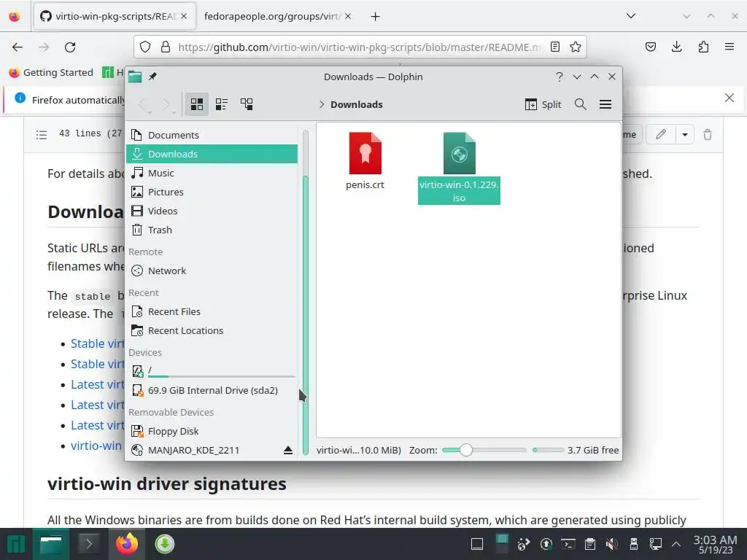Toggle Firefox reader view
This screenshot has width=747, height=560.
click(555, 47)
